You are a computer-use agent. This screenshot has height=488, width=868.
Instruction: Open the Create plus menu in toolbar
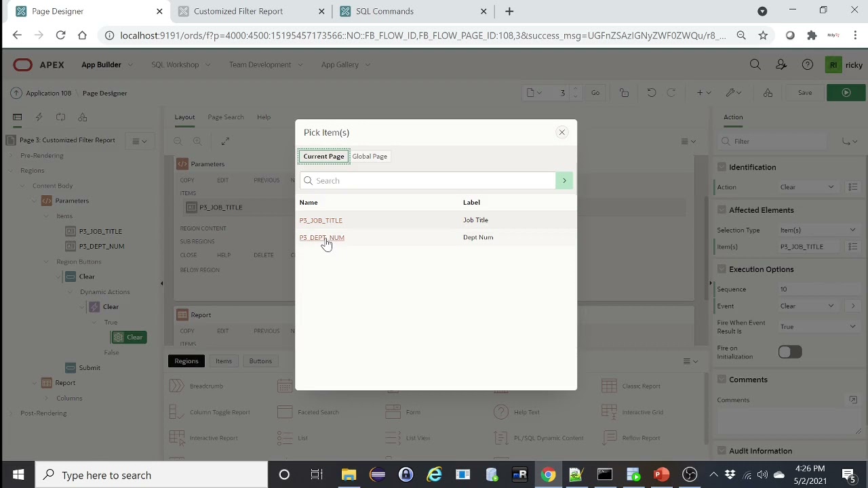click(704, 93)
